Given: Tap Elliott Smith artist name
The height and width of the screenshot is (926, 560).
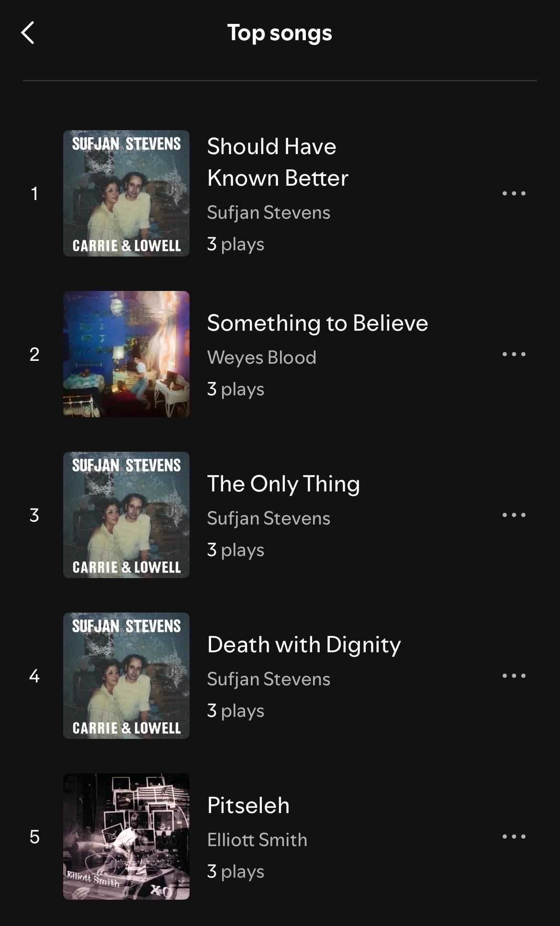Looking at the screenshot, I should (x=257, y=840).
